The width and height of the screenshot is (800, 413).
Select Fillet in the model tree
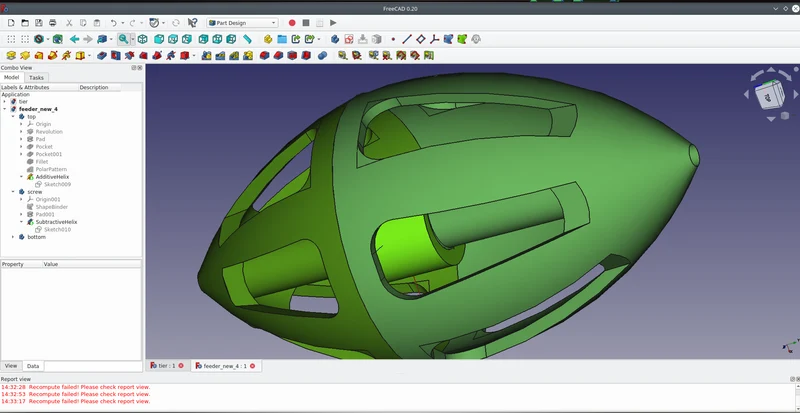(x=42, y=162)
